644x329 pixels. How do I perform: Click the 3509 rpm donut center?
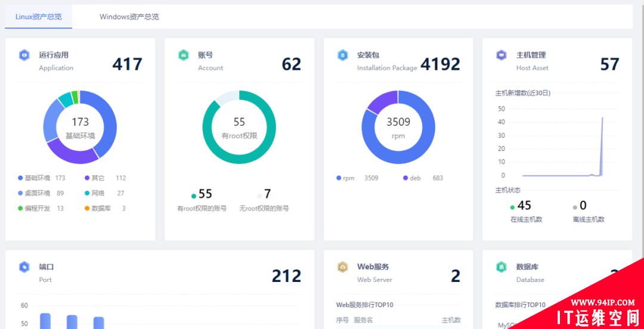[x=398, y=128]
